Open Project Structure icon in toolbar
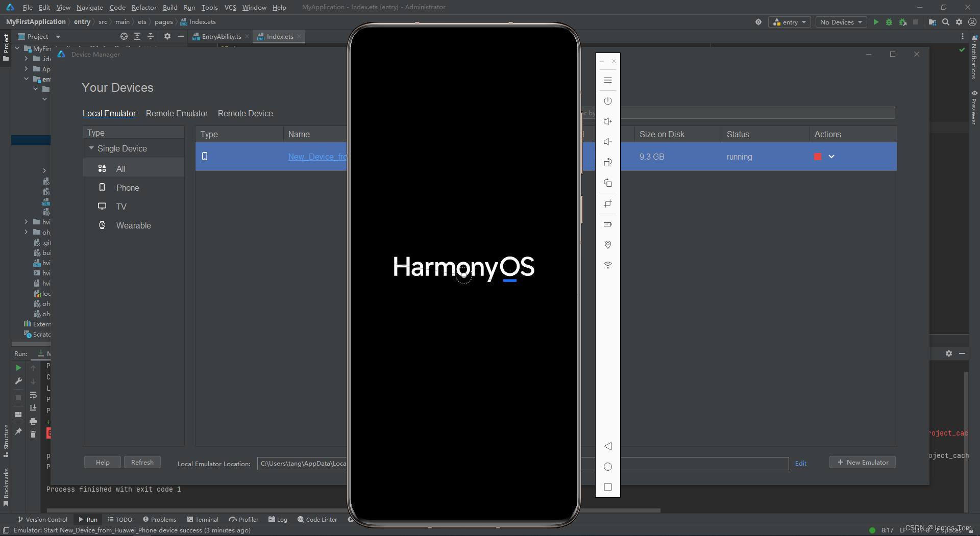Image resolution: width=980 pixels, height=536 pixels. point(932,22)
